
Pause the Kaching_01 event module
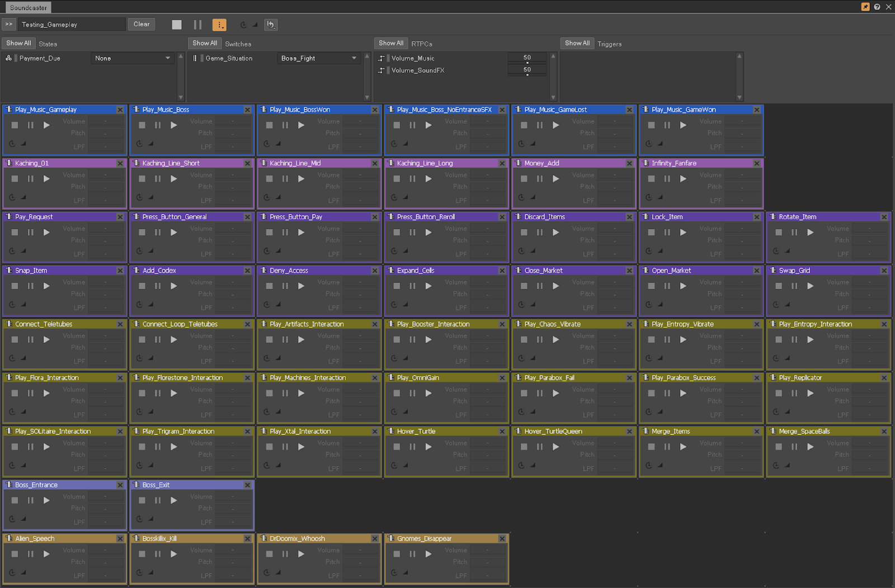(31, 179)
